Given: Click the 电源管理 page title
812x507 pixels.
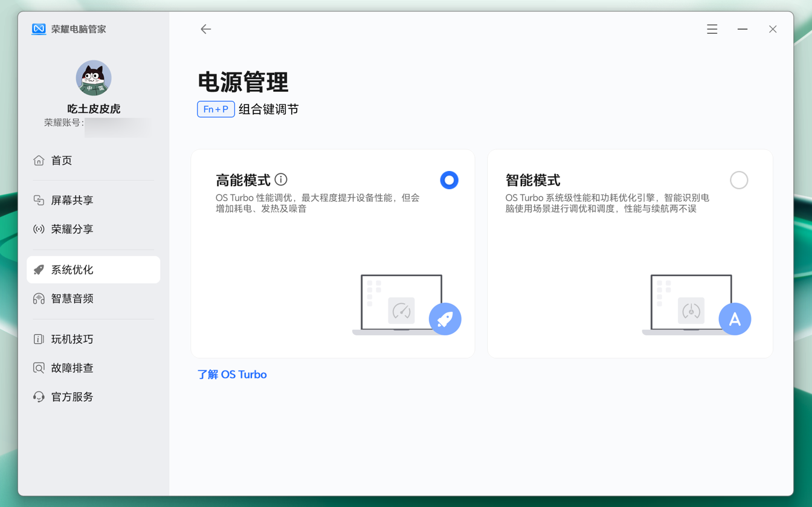Looking at the screenshot, I should pyautogui.click(x=243, y=82).
